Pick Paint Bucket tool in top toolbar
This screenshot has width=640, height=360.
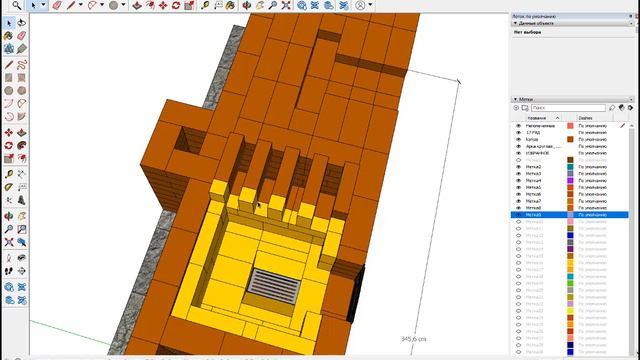coord(231,5)
